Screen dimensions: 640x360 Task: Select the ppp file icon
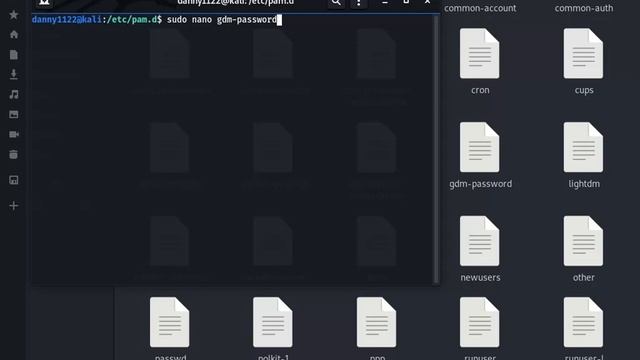pos(376,322)
